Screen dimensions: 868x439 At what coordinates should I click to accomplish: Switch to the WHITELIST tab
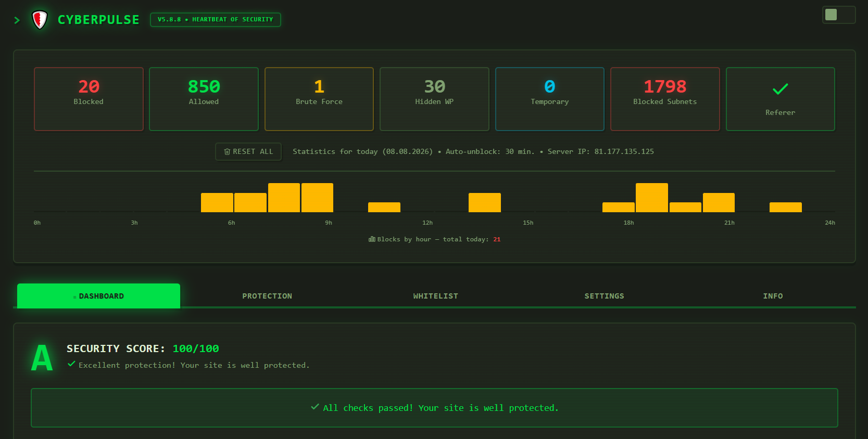click(x=436, y=296)
